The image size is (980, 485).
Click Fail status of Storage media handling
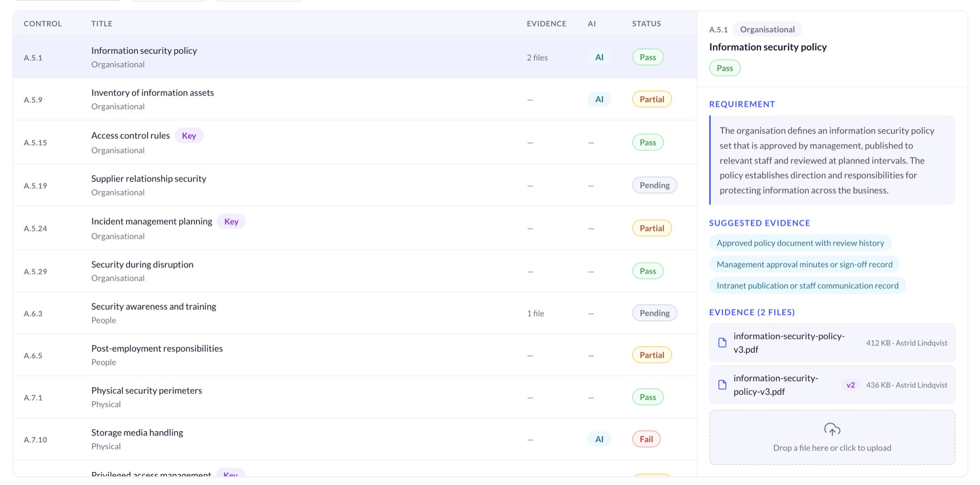646,439
